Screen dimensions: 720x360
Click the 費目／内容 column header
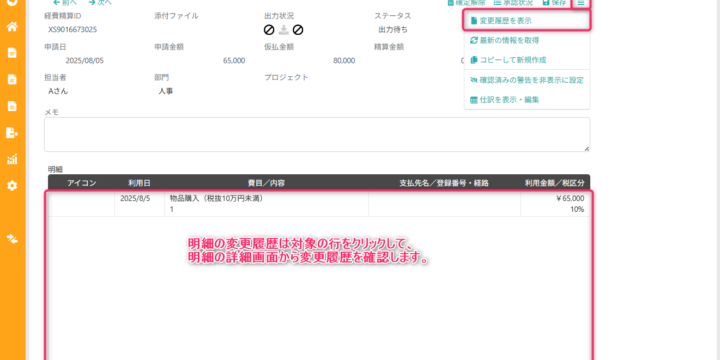(x=266, y=183)
